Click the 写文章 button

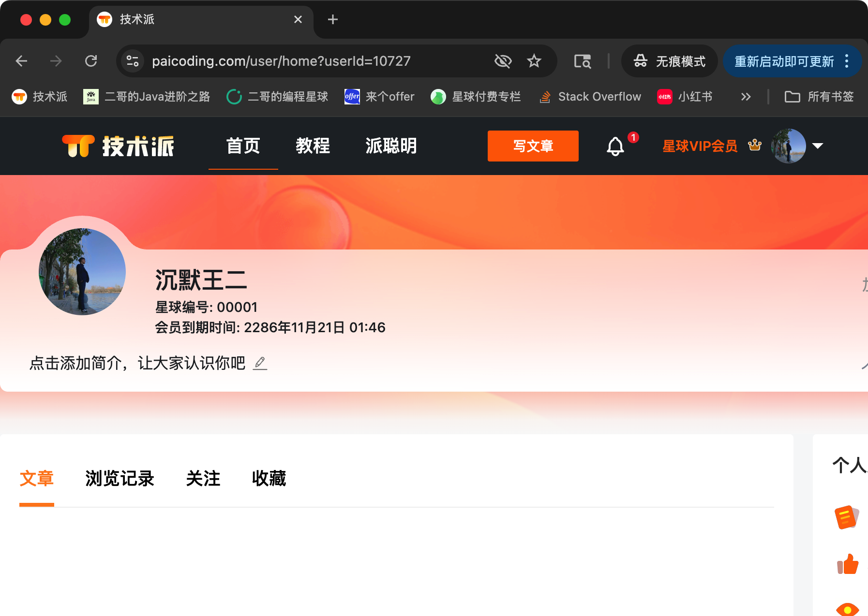pyautogui.click(x=533, y=146)
